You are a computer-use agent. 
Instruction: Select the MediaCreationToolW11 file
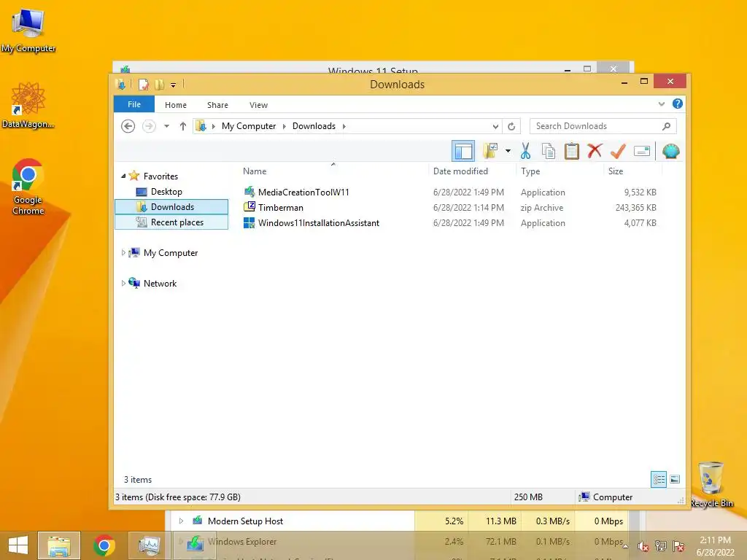[x=303, y=192]
